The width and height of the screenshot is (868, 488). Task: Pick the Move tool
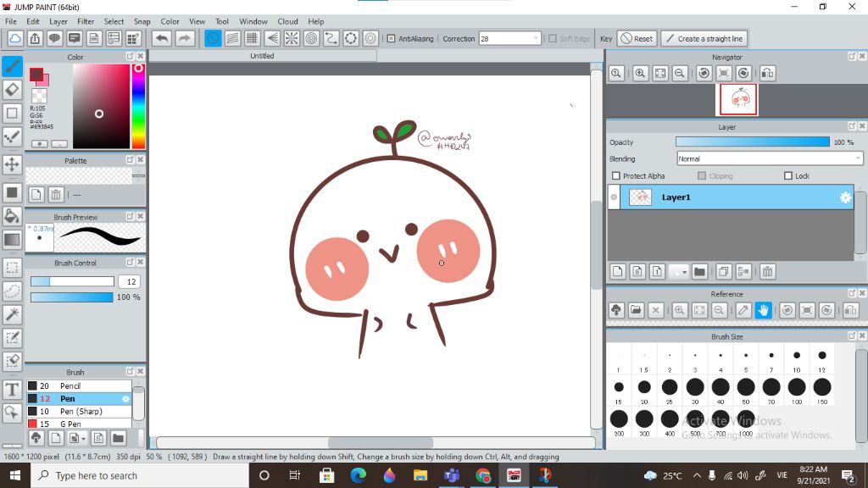pyautogui.click(x=12, y=164)
